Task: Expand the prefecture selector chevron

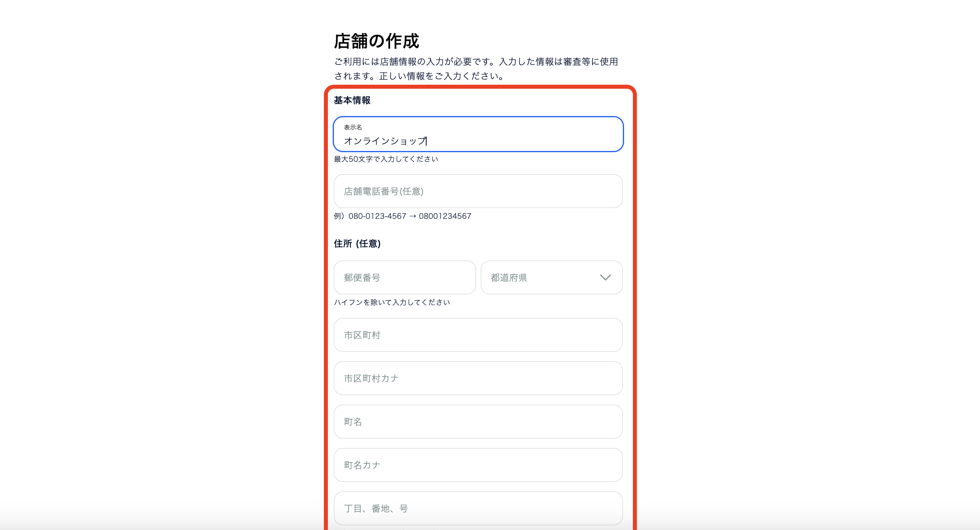Action: (x=606, y=277)
